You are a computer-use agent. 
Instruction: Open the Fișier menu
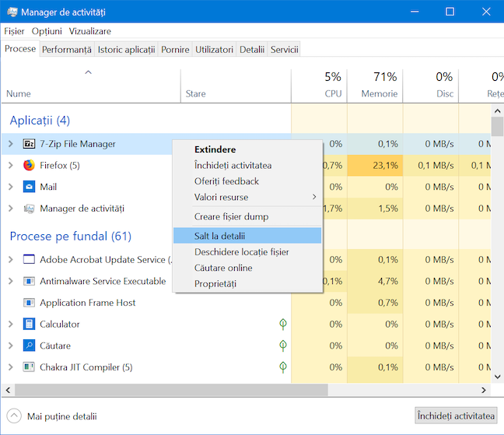(x=14, y=31)
